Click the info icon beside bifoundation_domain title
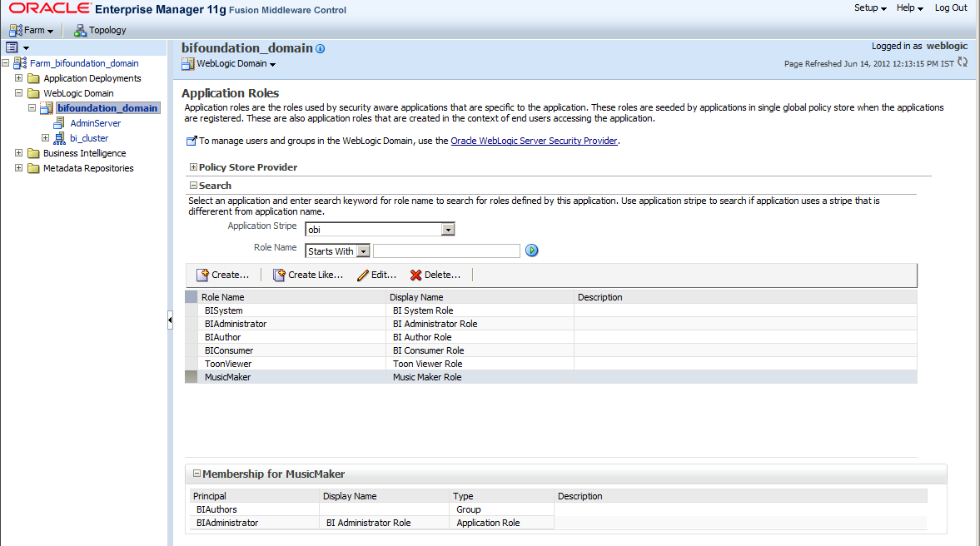Viewport: 980px width, 546px height. pos(321,48)
